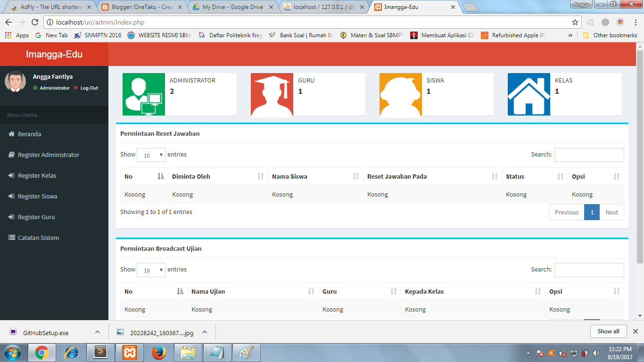Open entries dropdown in Broadcast Ujian table
The image size is (644, 362).
151,270
